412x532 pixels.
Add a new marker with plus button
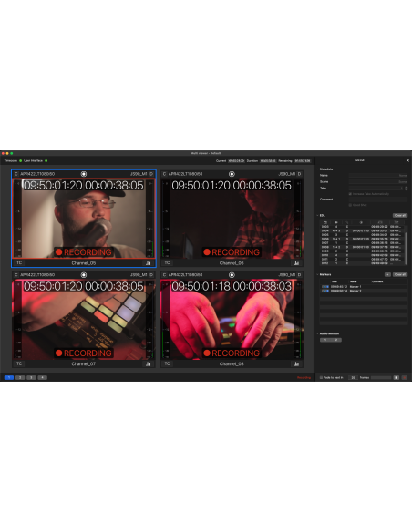click(x=387, y=274)
